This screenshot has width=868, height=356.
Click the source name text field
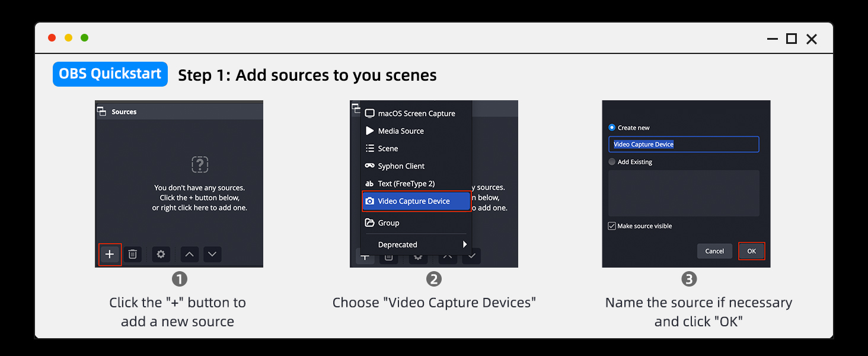click(684, 144)
